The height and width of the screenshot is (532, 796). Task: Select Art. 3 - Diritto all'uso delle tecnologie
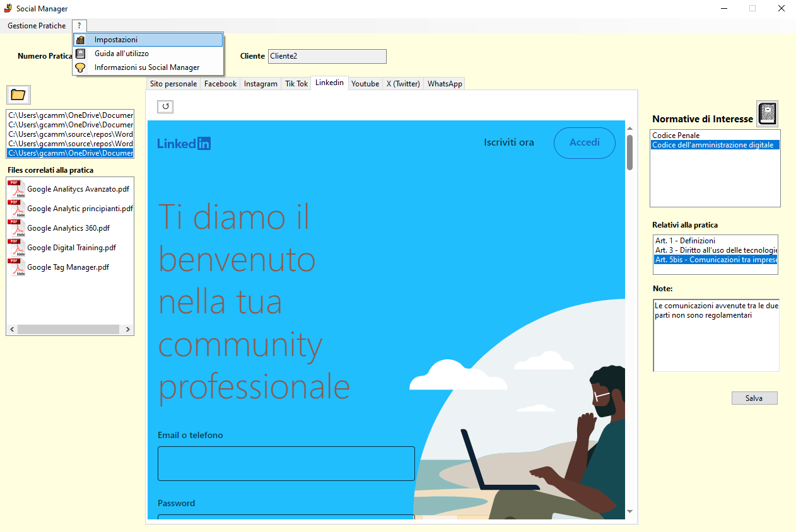click(x=716, y=250)
